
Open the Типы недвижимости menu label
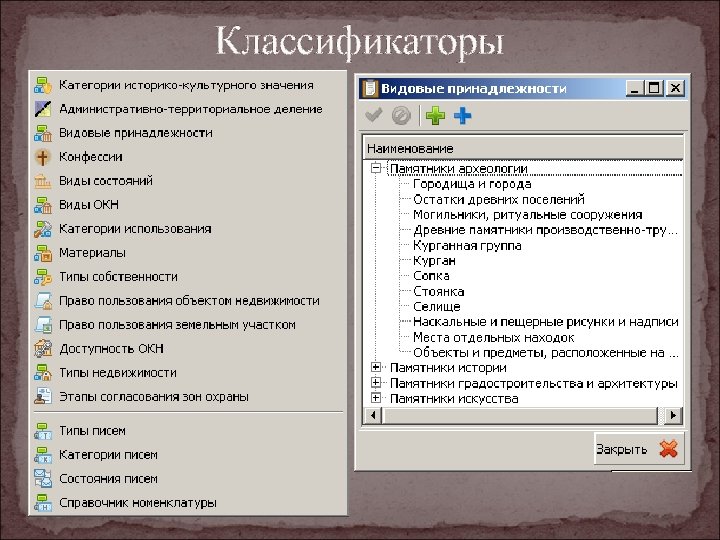pos(118,372)
